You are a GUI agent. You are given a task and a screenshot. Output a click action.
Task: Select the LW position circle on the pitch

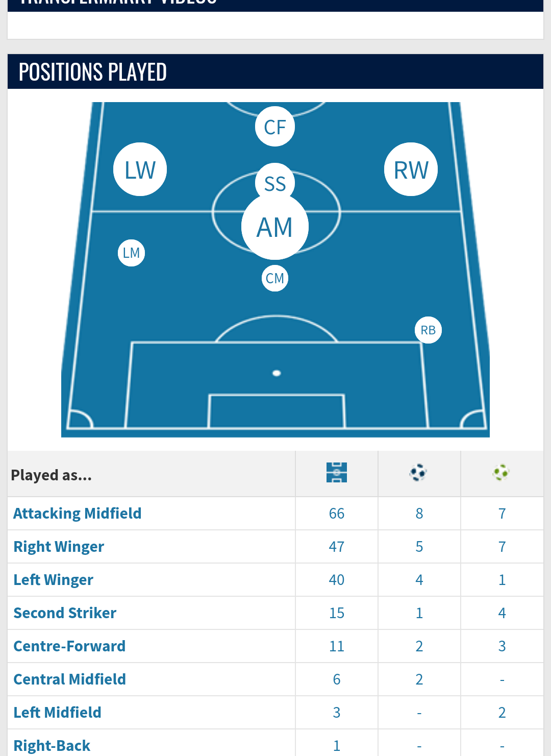point(140,169)
